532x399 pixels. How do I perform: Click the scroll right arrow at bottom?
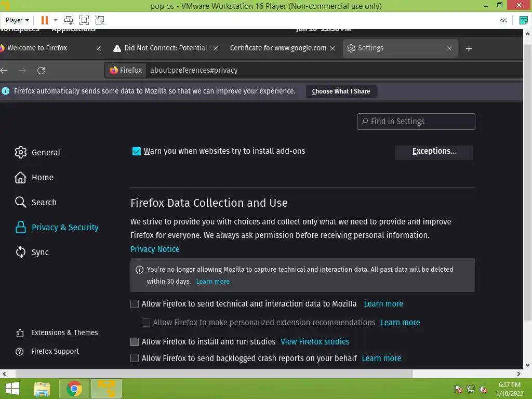(x=519, y=374)
